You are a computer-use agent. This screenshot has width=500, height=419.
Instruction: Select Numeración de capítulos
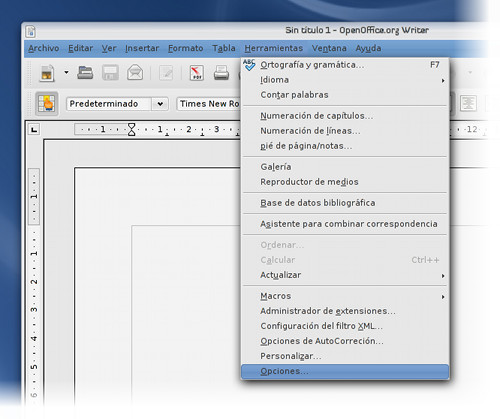(345, 116)
